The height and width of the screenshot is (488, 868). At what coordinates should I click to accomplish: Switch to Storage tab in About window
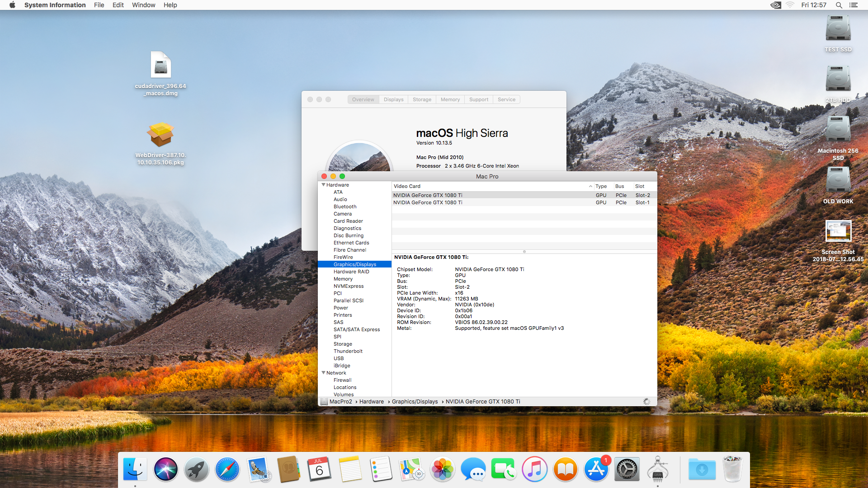click(422, 99)
